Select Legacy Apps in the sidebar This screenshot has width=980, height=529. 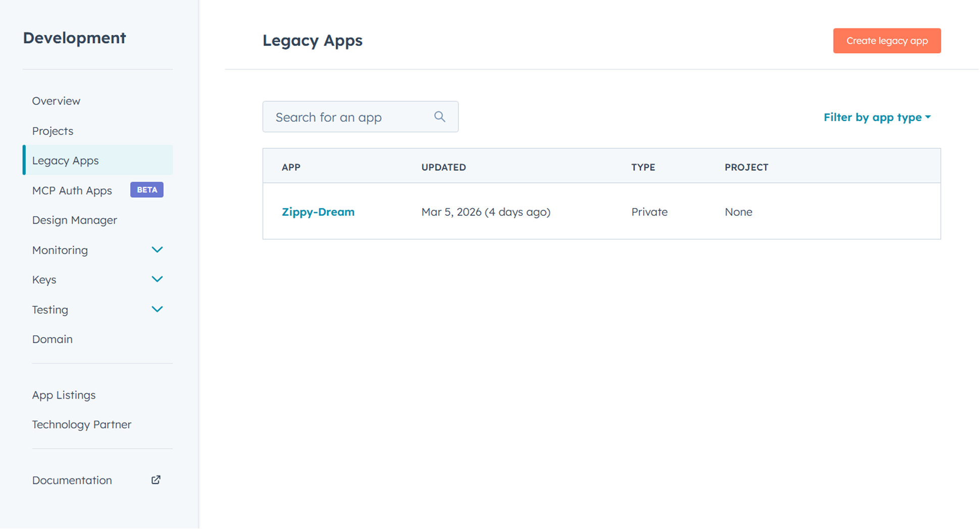pyautogui.click(x=65, y=160)
